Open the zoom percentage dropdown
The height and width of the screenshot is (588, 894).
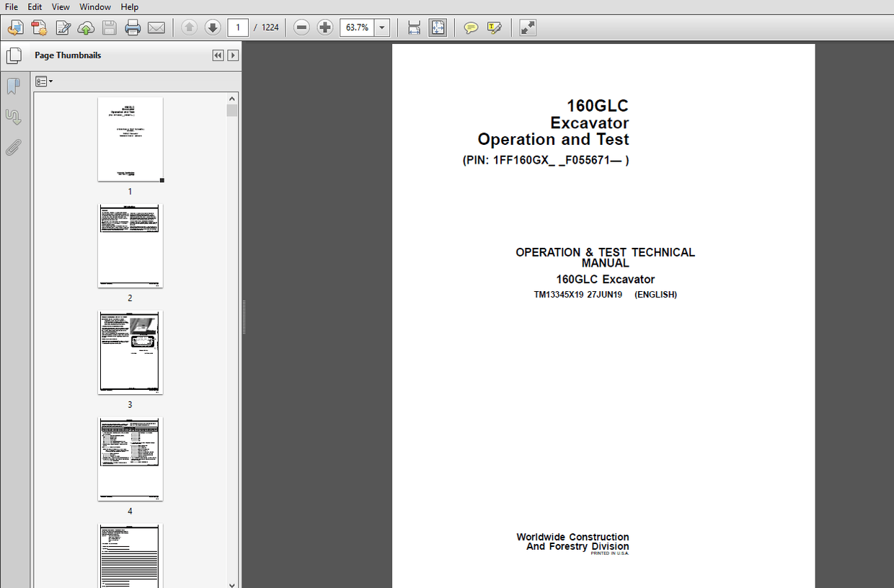(x=382, y=27)
